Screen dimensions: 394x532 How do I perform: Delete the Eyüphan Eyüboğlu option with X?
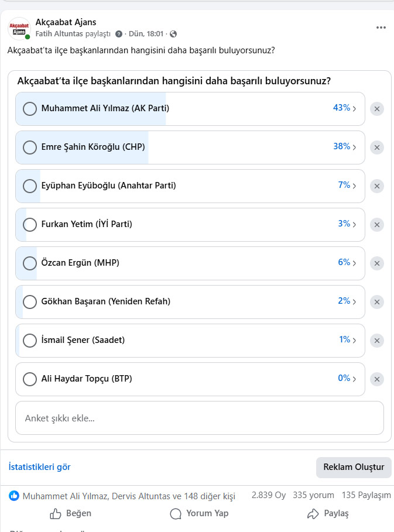[378, 186]
